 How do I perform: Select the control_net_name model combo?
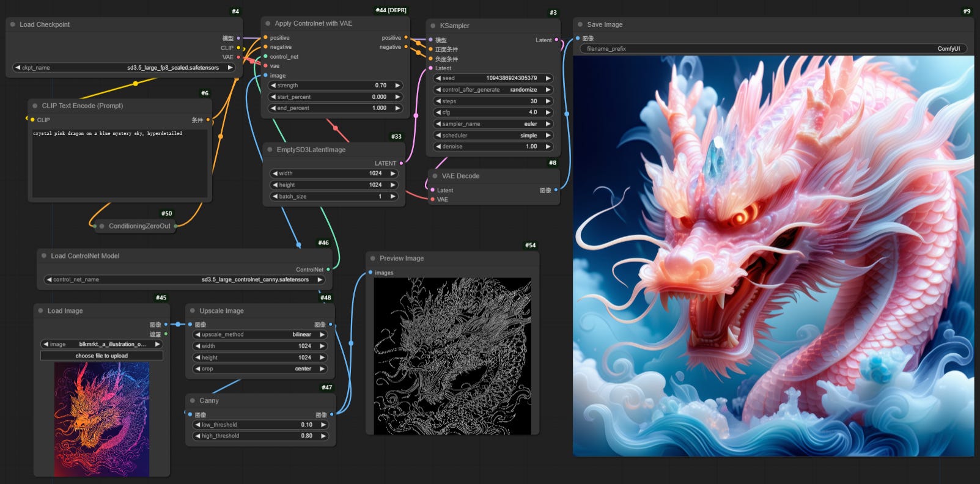point(184,279)
